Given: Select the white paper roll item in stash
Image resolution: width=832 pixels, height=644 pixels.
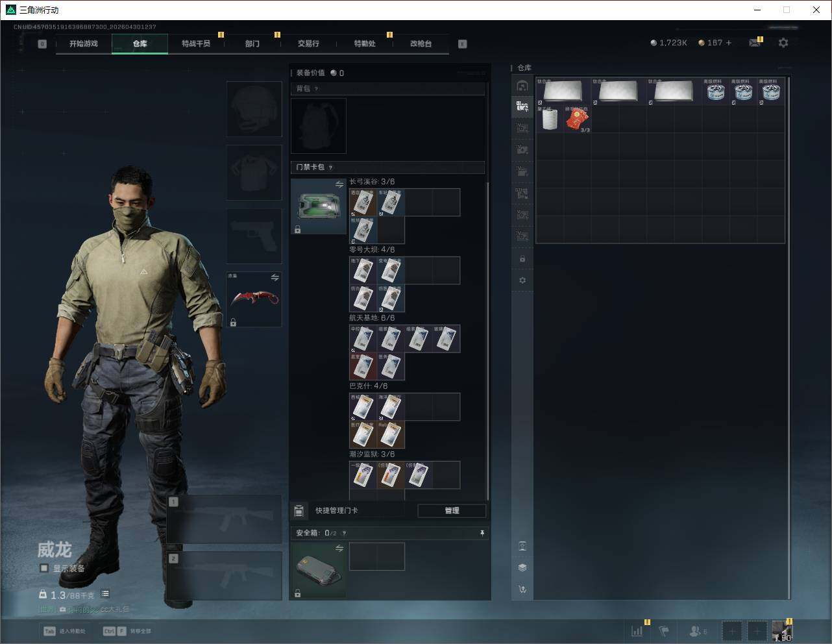Looking at the screenshot, I should tap(550, 119).
